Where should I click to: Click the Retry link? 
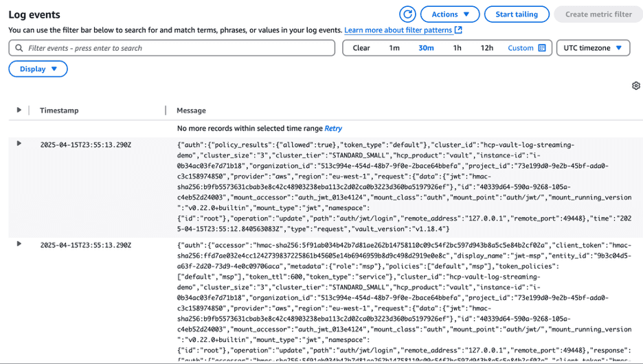tap(333, 128)
